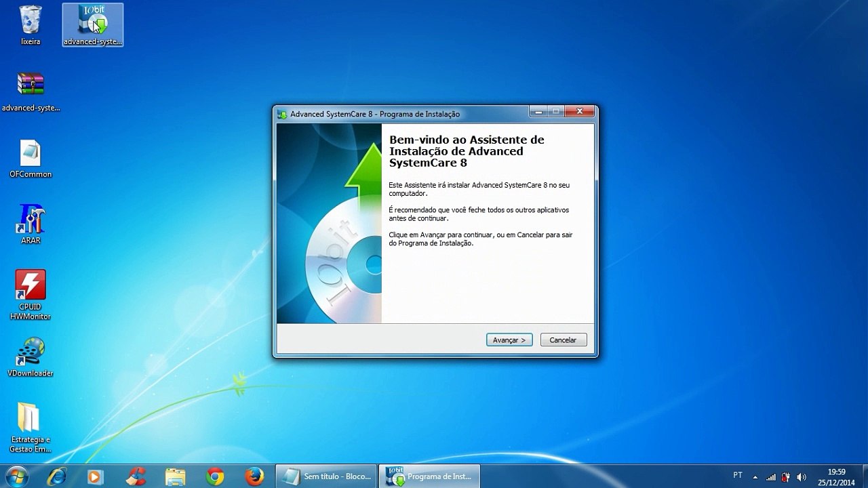Open the Windows Start menu

point(16,476)
